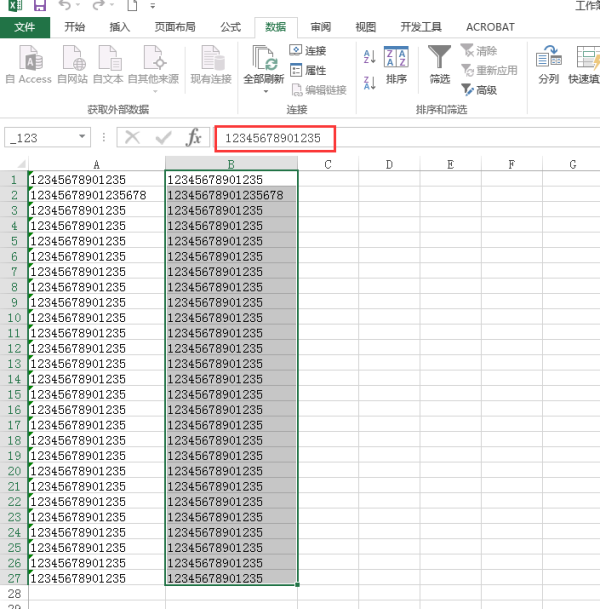Sort ascending with the A-to-Z icon
Image resolution: width=600 pixels, height=609 pixels.
[x=369, y=57]
